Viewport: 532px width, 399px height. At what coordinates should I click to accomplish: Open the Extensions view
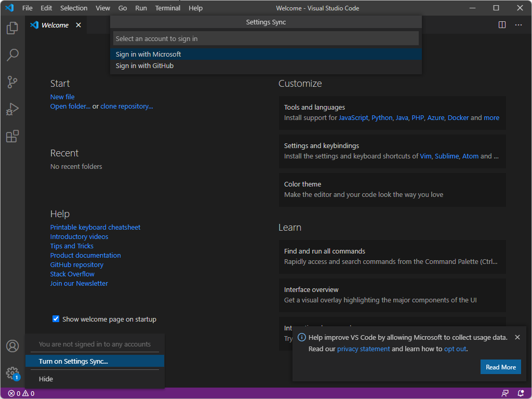click(x=12, y=137)
